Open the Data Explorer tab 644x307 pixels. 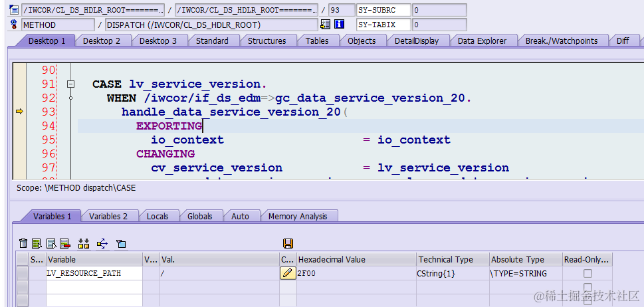coord(483,41)
